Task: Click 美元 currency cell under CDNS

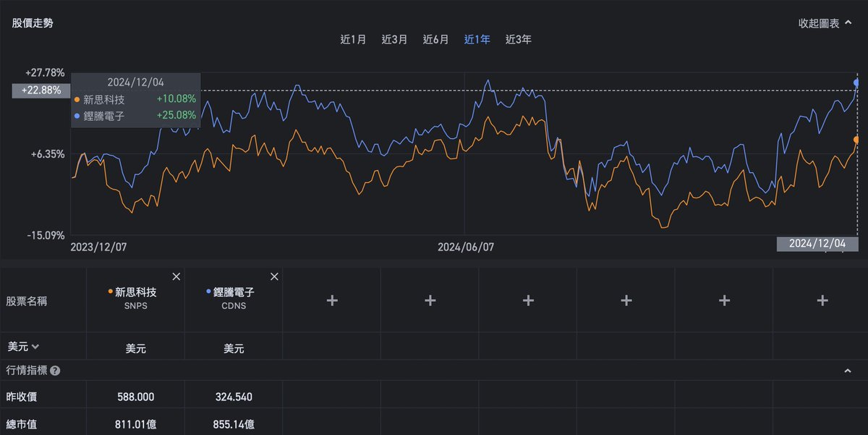Action: (234, 349)
